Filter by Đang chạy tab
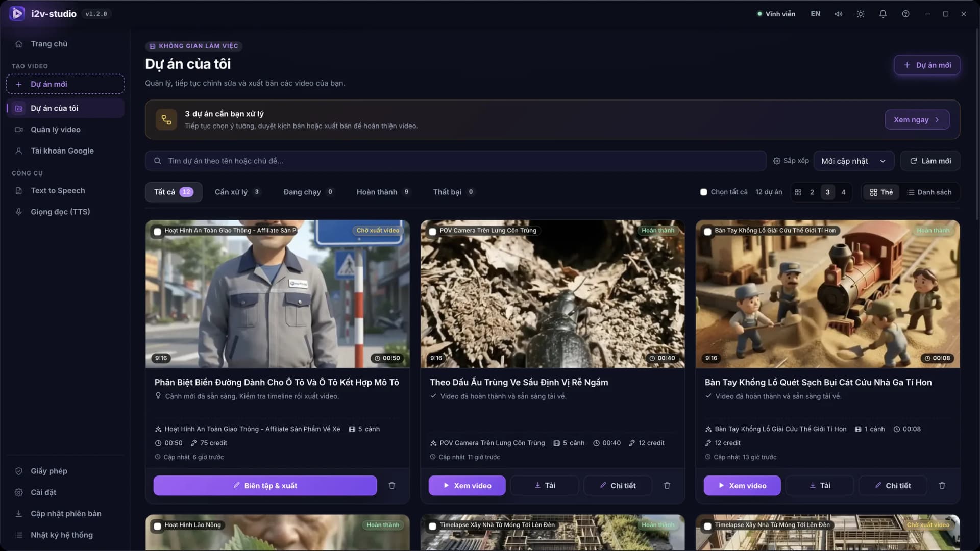The height and width of the screenshot is (551, 980). (308, 192)
